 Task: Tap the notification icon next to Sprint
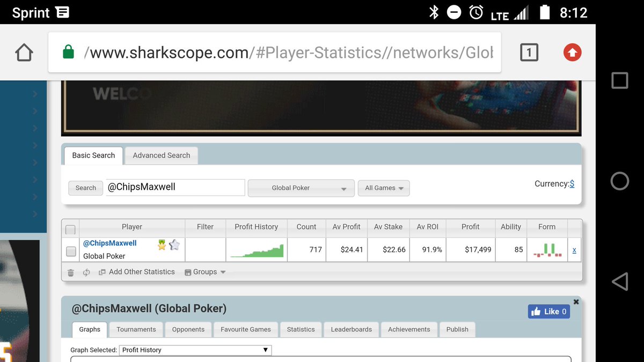coord(62,12)
